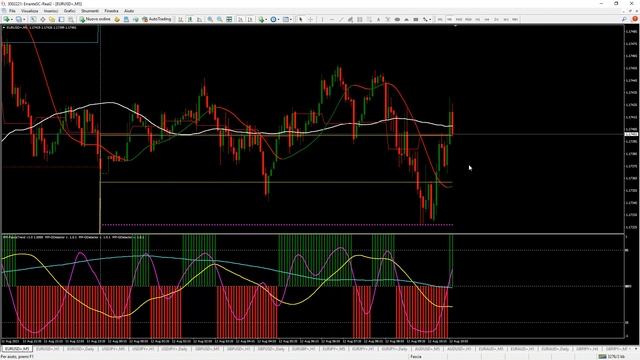Select the text tool A
Image resolution: width=640 pixels, height=360 pixels.
tap(378, 19)
